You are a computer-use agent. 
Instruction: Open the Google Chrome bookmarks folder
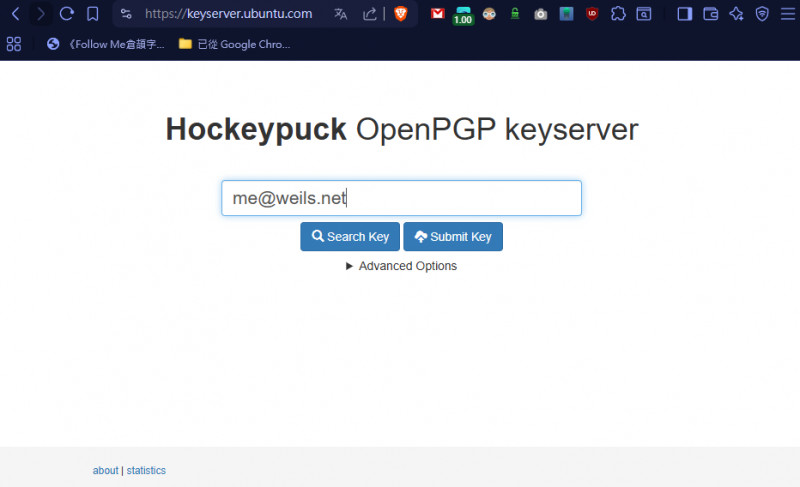234,44
